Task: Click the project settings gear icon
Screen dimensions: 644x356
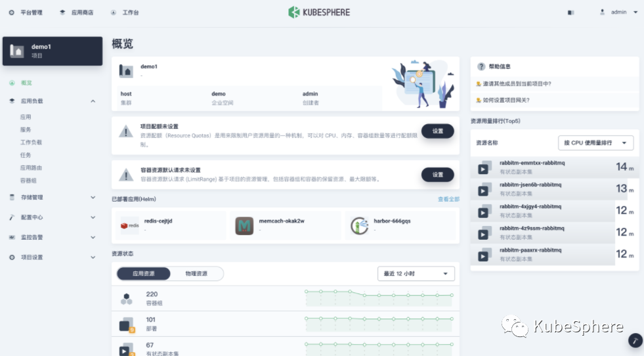Action: pos(12,257)
